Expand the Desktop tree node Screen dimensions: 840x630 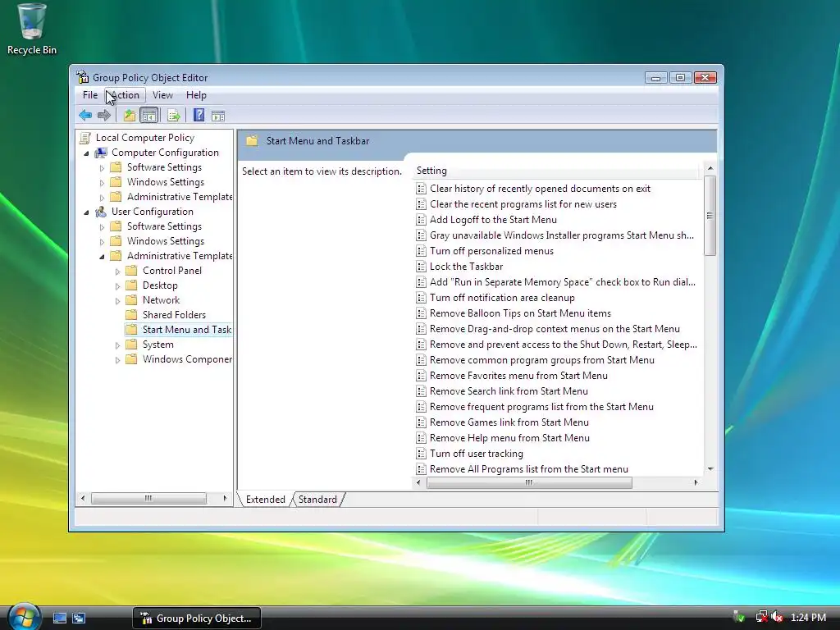click(x=117, y=286)
